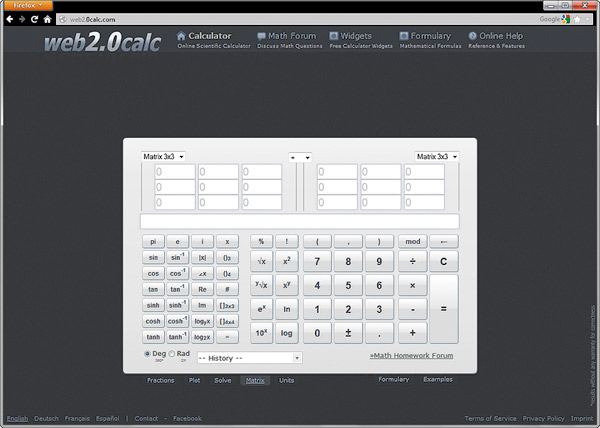Open the Online Help nav item
The image size is (600, 428).
pyautogui.click(x=496, y=40)
